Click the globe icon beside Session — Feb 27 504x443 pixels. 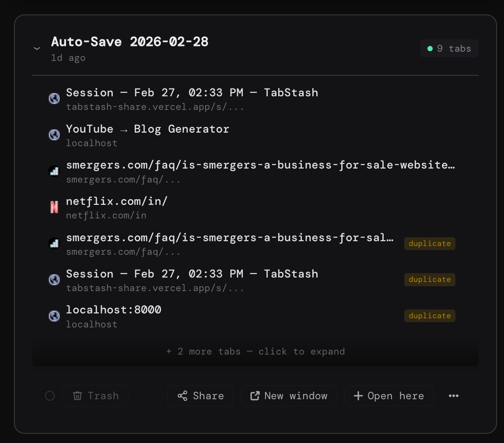pos(54,98)
